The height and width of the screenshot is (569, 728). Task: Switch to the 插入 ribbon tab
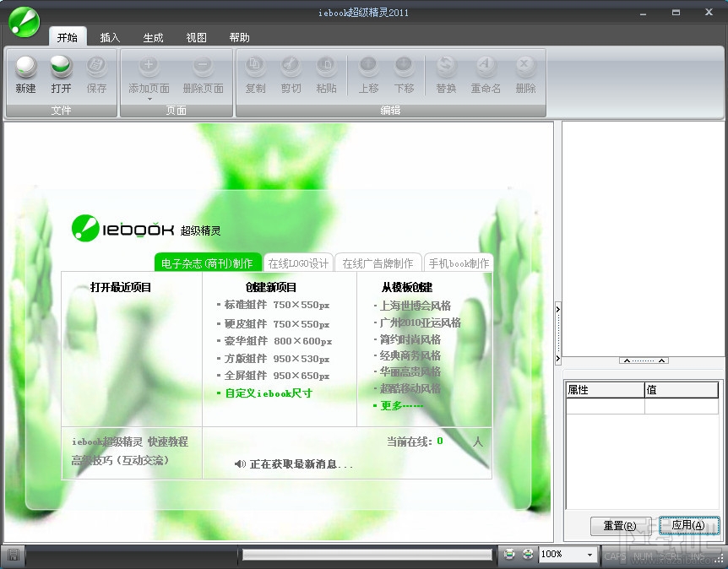click(110, 37)
